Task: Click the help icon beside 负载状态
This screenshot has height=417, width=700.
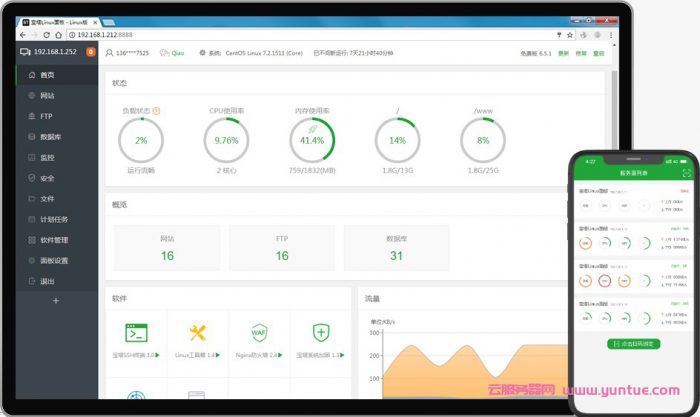Action: coord(157,111)
